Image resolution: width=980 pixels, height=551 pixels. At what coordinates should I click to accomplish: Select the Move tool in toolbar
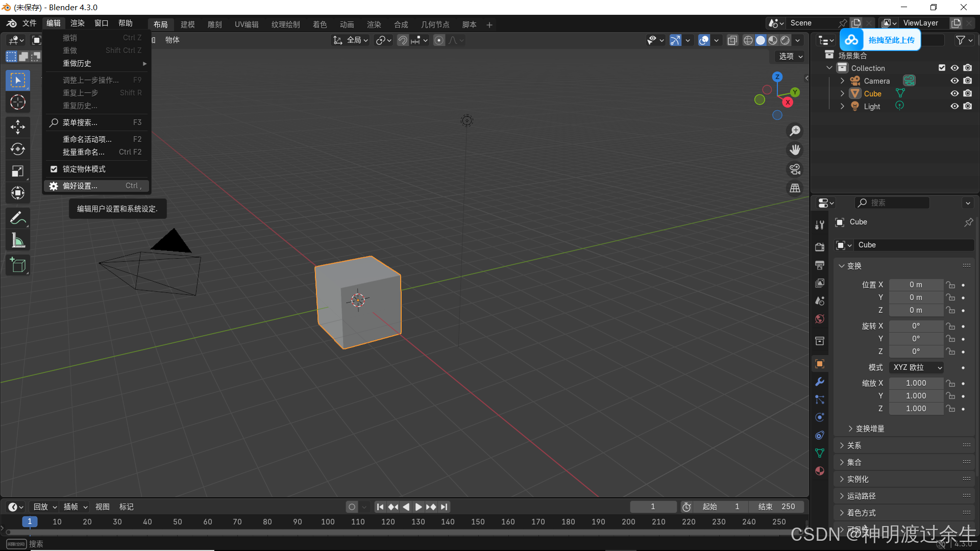[18, 127]
